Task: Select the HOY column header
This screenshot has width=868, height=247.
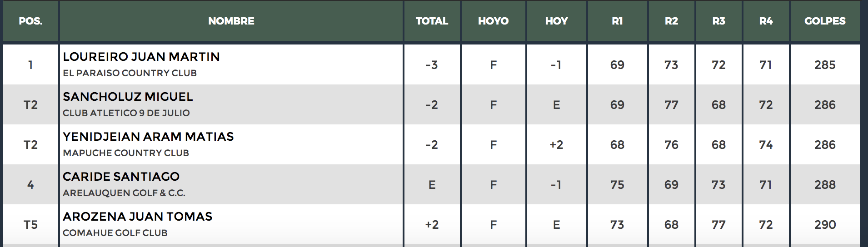Action: click(556, 21)
